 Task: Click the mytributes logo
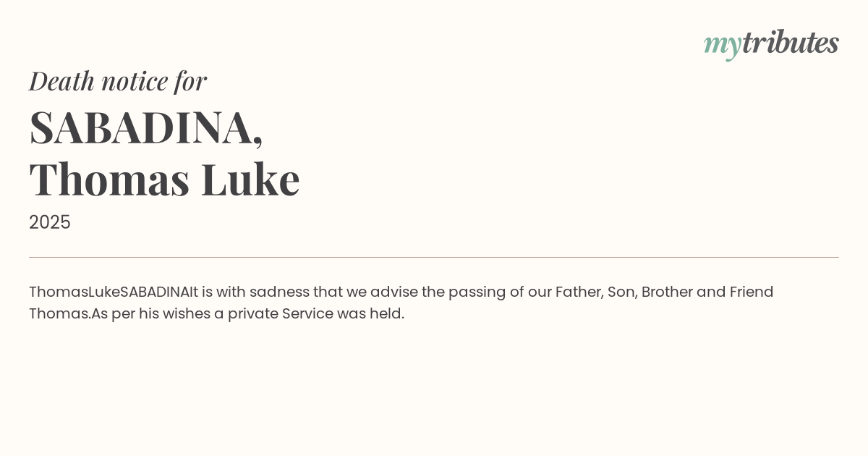(x=771, y=43)
